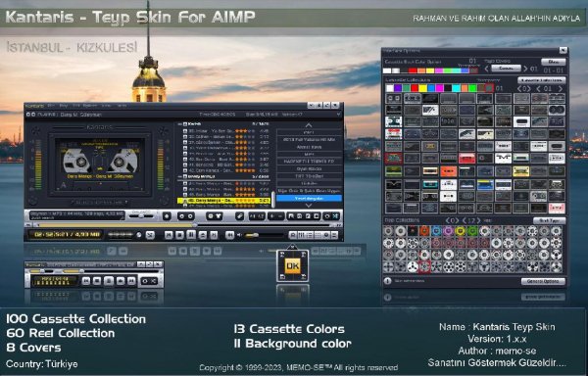Image resolution: width=588 pixels, height=376 pixels.
Task: Click the playlist vertical scrollbar
Action: (273, 199)
